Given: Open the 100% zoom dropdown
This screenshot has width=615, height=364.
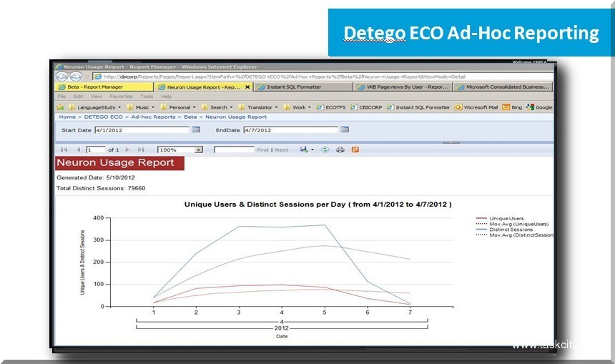Looking at the screenshot, I should pyautogui.click(x=199, y=150).
